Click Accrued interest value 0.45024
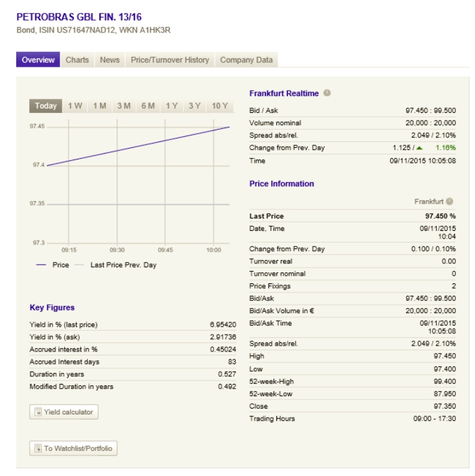The height and width of the screenshot is (476, 475). [x=223, y=350]
